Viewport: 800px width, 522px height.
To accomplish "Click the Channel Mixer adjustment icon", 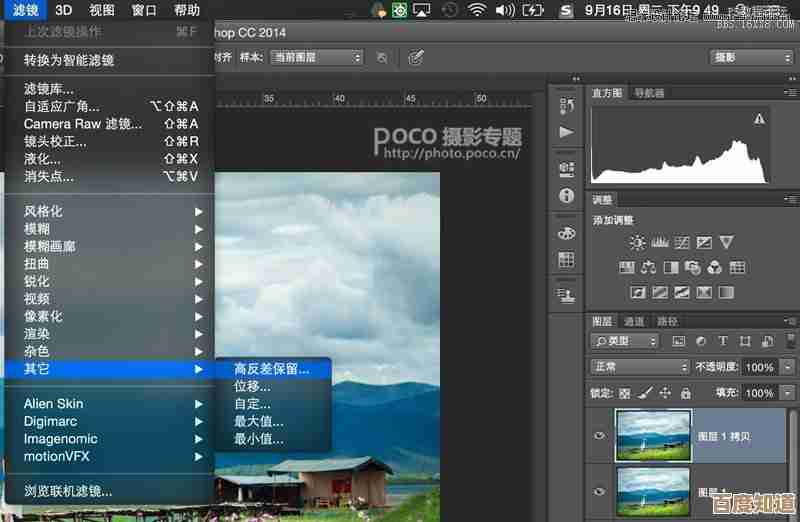I will (714, 267).
